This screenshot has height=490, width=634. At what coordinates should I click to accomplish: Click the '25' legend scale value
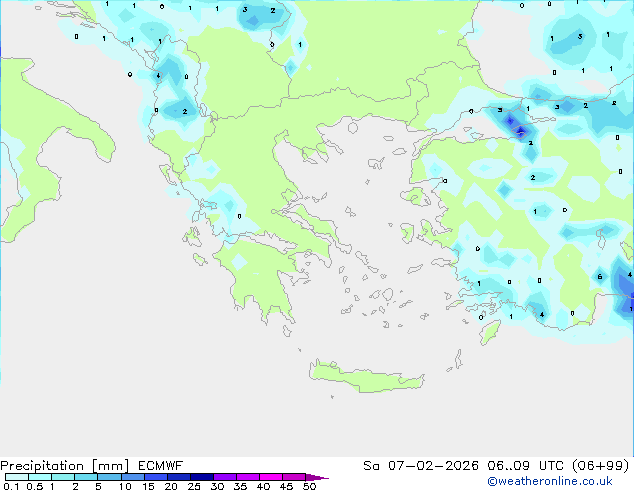coord(194,486)
